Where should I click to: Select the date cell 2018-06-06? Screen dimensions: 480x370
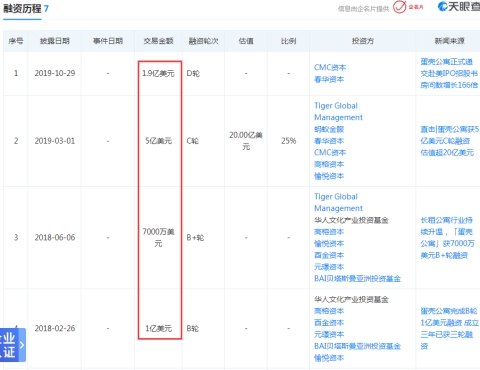click(x=55, y=238)
